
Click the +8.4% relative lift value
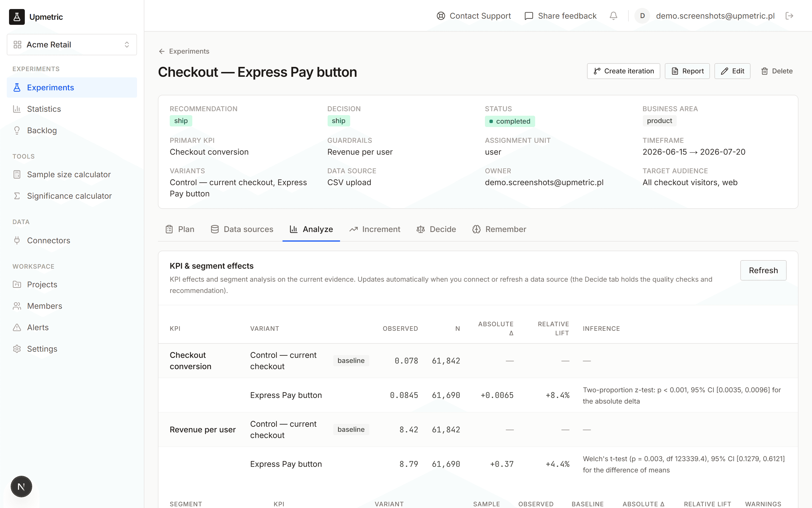click(557, 395)
